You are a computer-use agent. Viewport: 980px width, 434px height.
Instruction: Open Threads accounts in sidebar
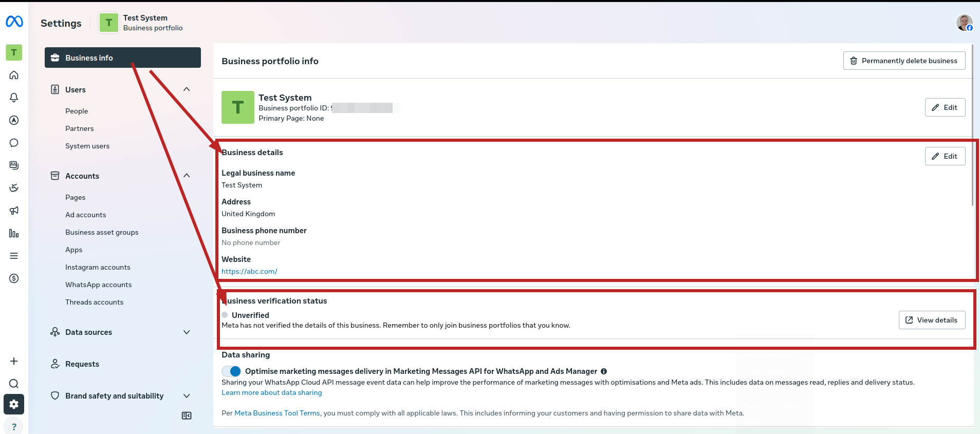(x=95, y=302)
